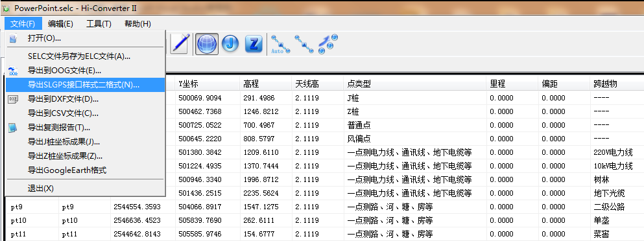Click the arrow with three J circles icon
644x241 pixels.
click(x=328, y=44)
